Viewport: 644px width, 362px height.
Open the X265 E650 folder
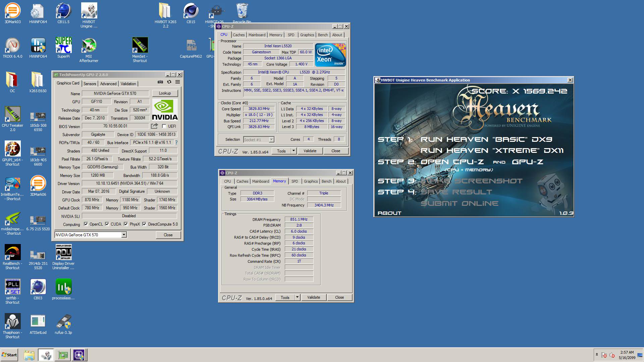[x=38, y=82]
